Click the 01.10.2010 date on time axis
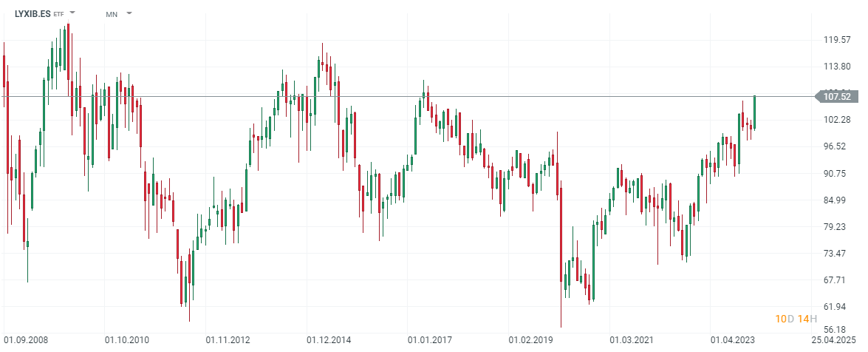 [126, 340]
